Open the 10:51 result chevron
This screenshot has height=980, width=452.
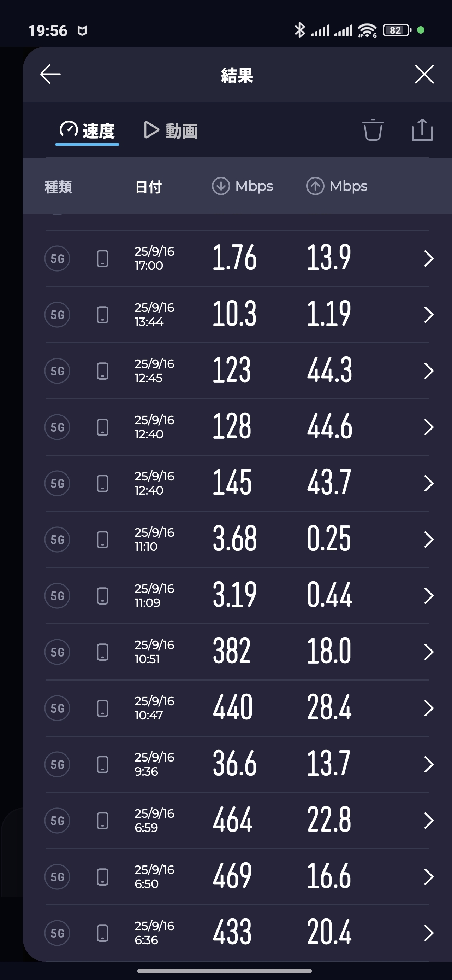coord(428,652)
